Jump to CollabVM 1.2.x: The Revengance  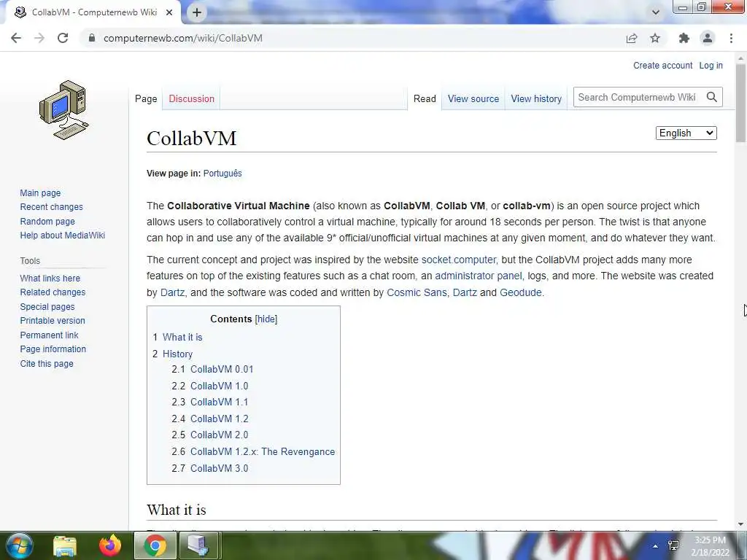263,452
